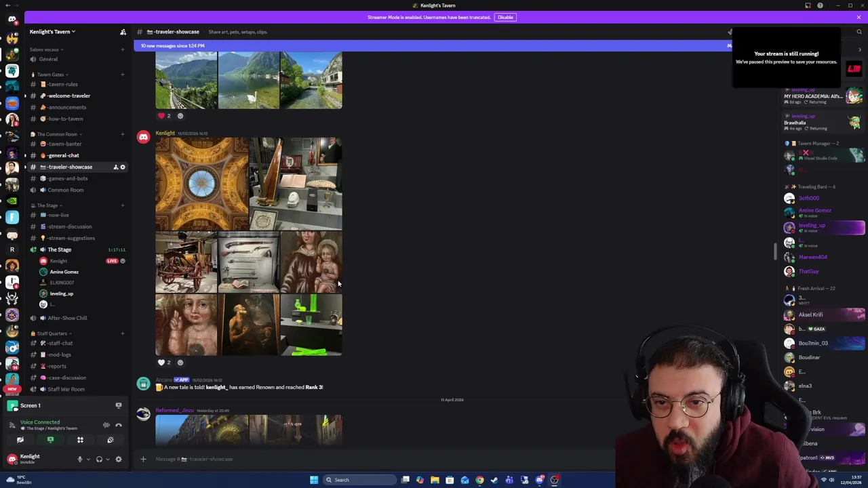Open the attachment plus button in message bar

click(x=143, y=459)
